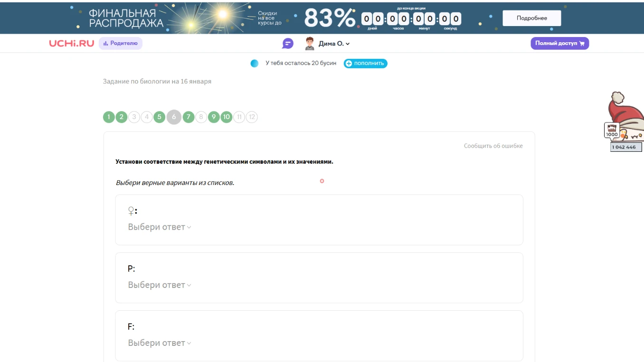Go to question 10
The width and height of the screenshot is (644, 362).
point(227,117)
